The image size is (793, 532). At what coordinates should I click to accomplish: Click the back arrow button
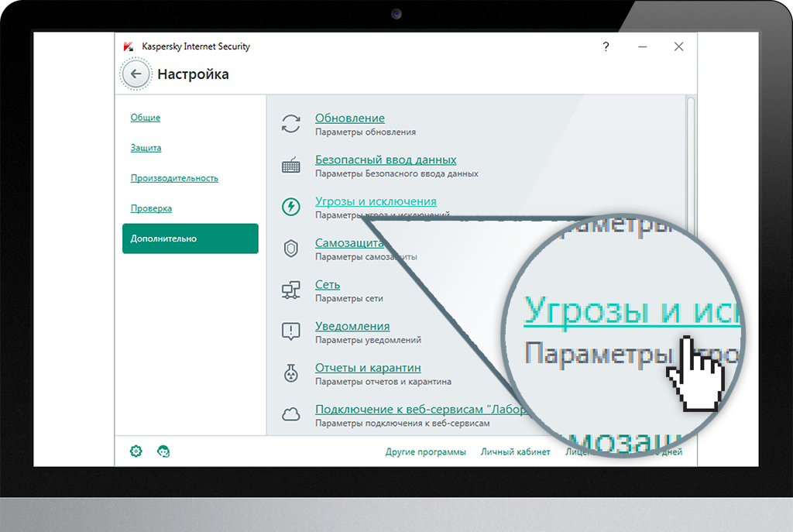[x=136, y=74]
